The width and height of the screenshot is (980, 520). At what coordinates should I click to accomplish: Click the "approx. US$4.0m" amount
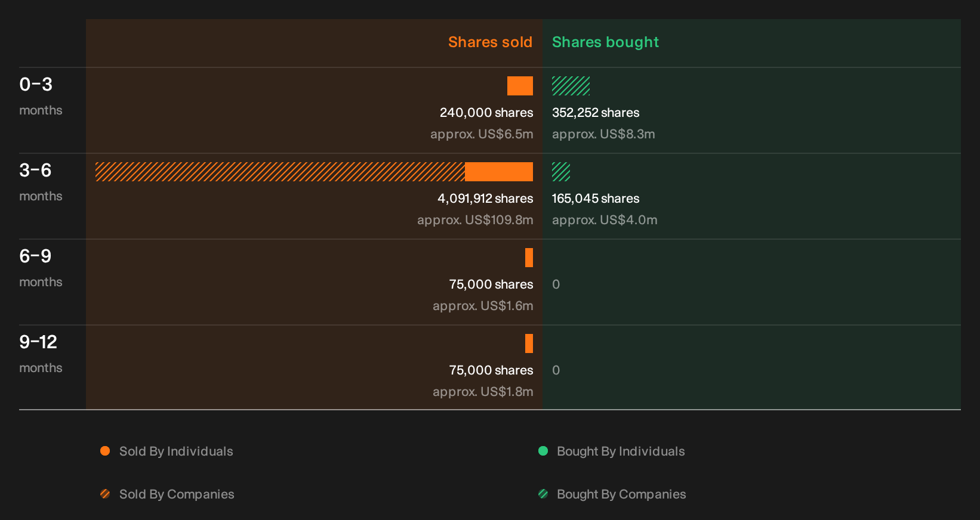[x=605, y=220]
